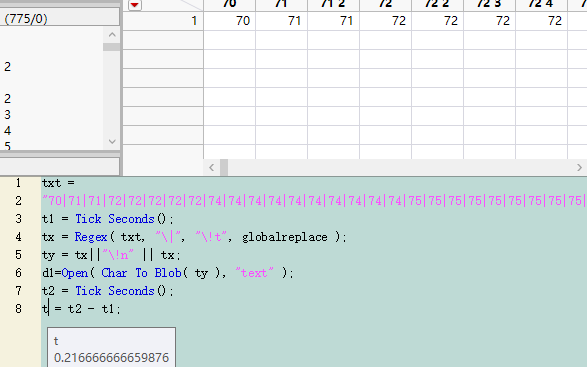
Task: Select the "72 3" column header
Action: 489,4
